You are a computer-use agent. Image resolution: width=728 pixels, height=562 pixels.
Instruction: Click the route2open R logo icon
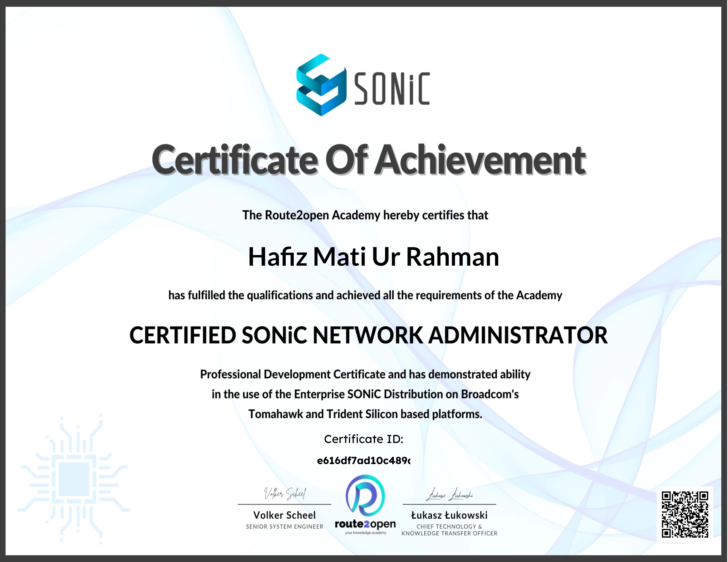365,496
